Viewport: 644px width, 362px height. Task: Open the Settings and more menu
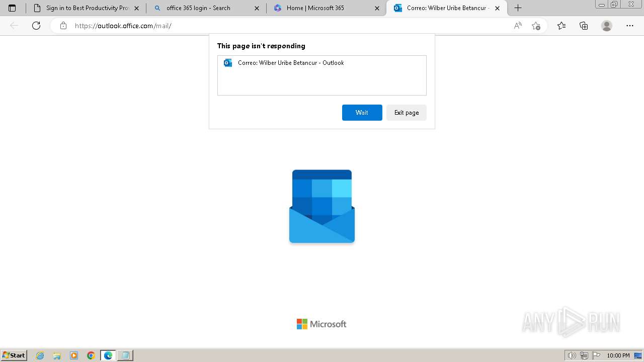click(630, 26)
